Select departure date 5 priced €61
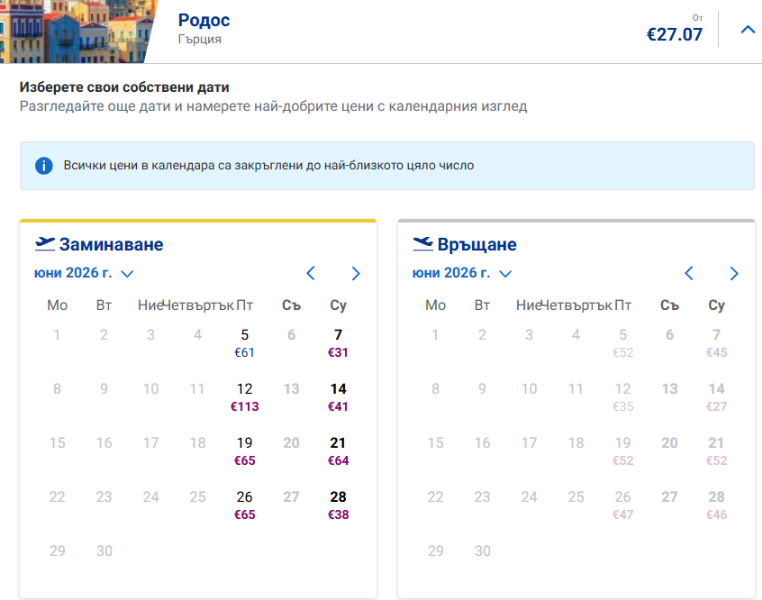 tap(244, 343)
